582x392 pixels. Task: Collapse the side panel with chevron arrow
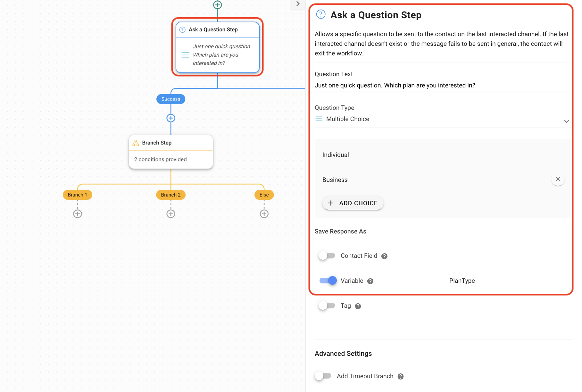[x=298, y=4]
